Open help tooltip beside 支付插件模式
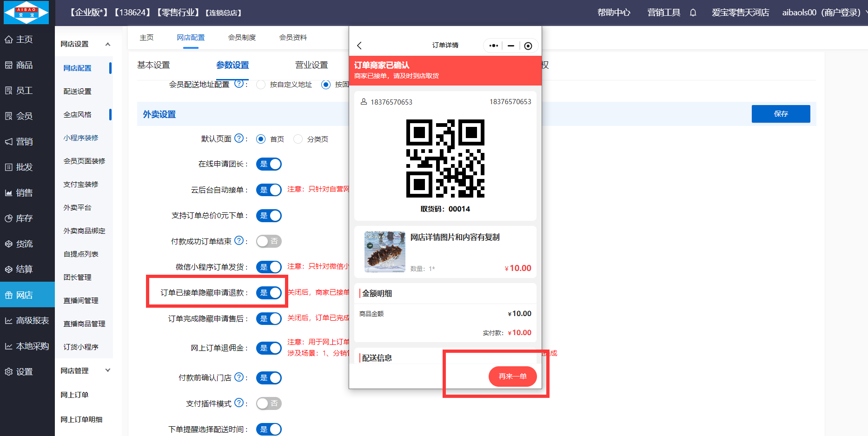The width and height of the screenshot is (868, 436). tap(239, 403)
